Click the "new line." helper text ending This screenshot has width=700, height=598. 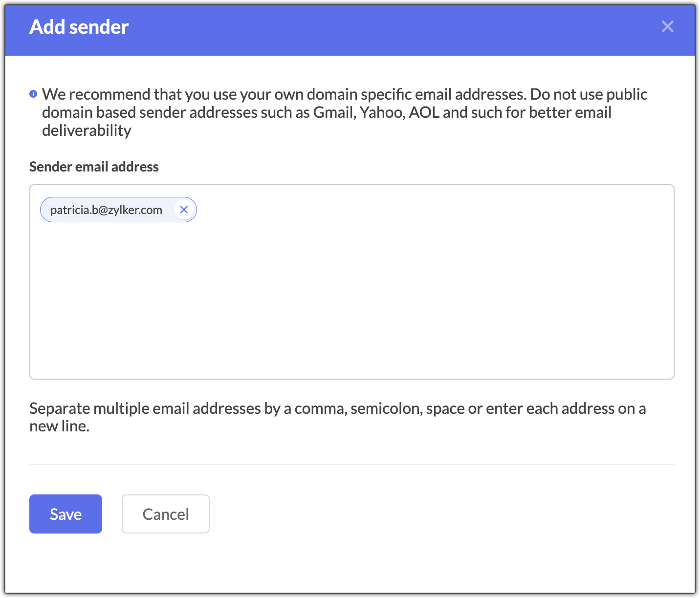(59, 427)
